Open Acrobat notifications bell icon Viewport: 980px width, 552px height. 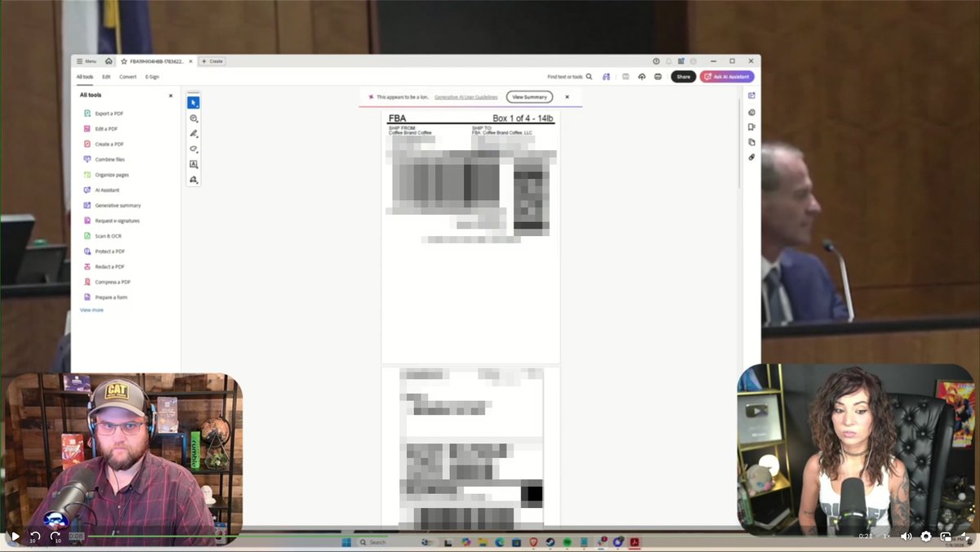tap(668, 61)
